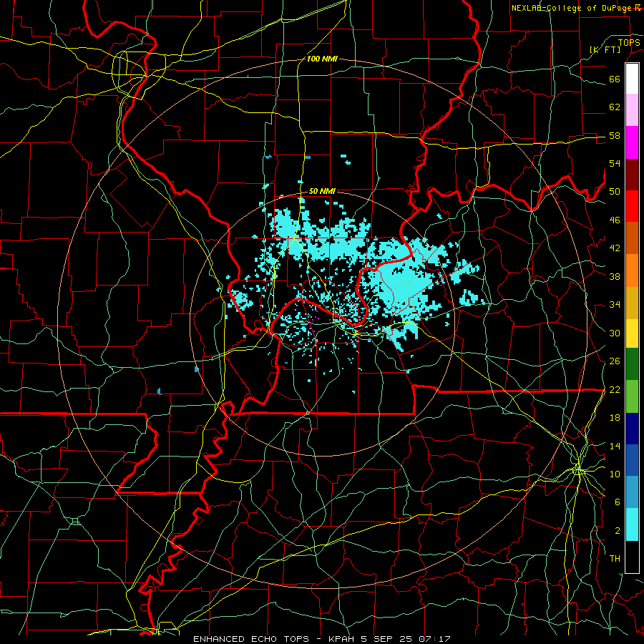Click the TOPS legend title
644x644 pixels.
[x=629, y=43]
